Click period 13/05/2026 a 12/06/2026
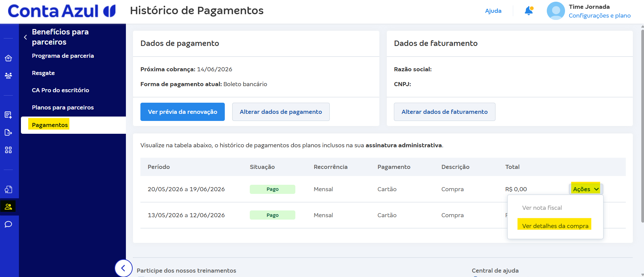Screen dimensions: 644x277 coord(186,215)
